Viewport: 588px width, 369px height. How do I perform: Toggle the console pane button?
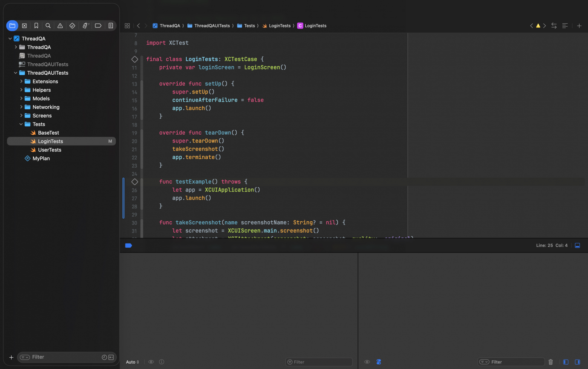pyautogui.click(x=577, y=362)
